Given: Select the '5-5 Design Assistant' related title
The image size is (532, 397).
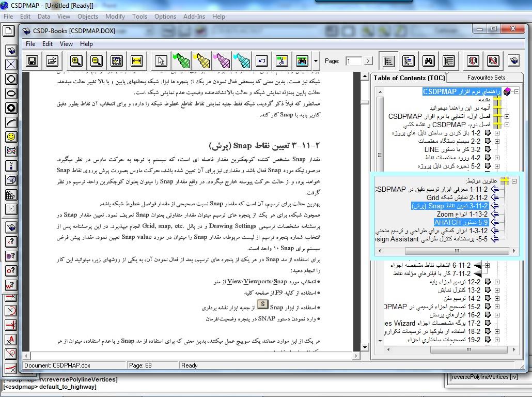Looking at the screenshot, I should point(432,239).
